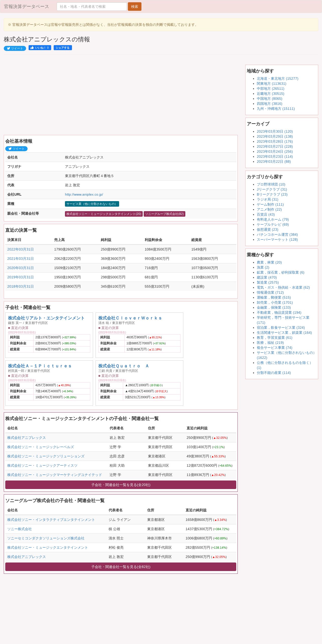Image resolution: width=322 pixels, height=644 pixels.
Task: Open 不動産業，物品賃貸業 industry
Action: click(279, 312)
